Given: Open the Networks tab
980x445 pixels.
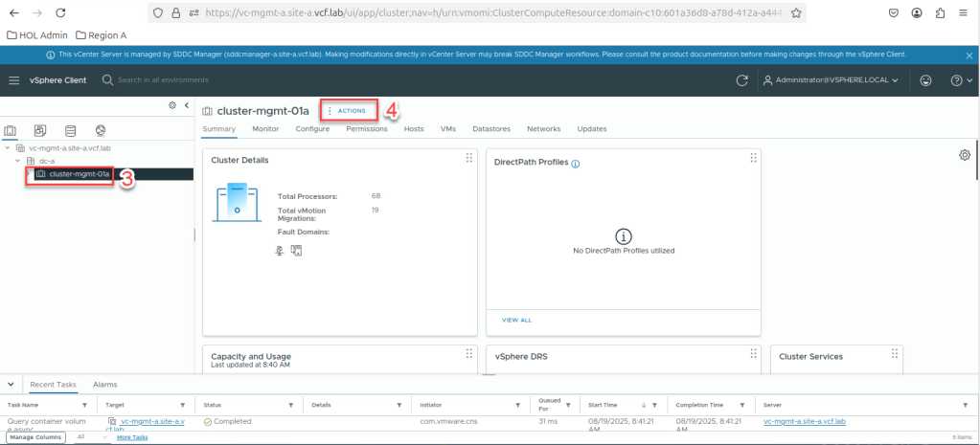Looking at the screenshot, I should click(544, 129).
